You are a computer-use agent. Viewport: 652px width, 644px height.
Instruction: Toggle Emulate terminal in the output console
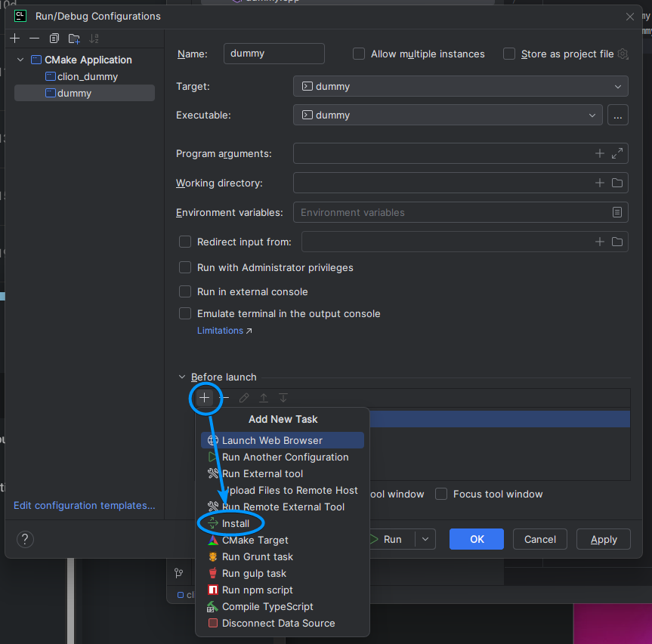click(x=185, y=313)
